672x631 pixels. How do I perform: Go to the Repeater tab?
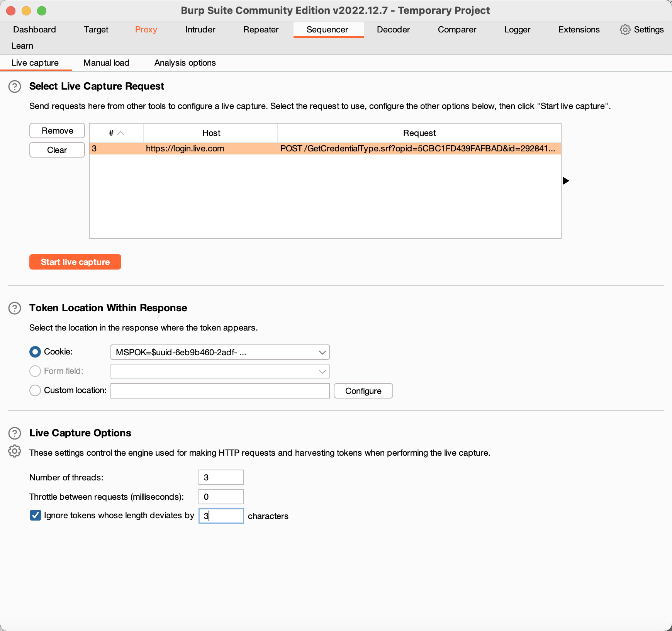pyautogui.click(x=261, y=30)
